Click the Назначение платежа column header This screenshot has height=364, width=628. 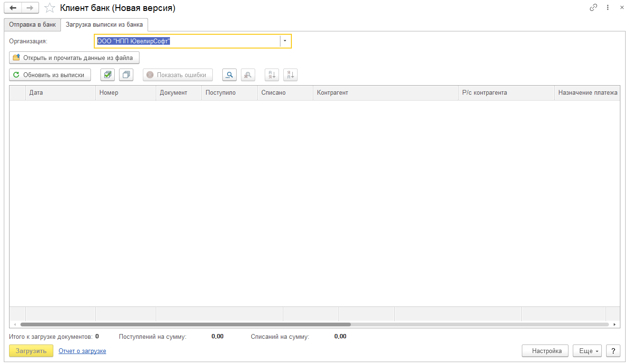[587, 93]
